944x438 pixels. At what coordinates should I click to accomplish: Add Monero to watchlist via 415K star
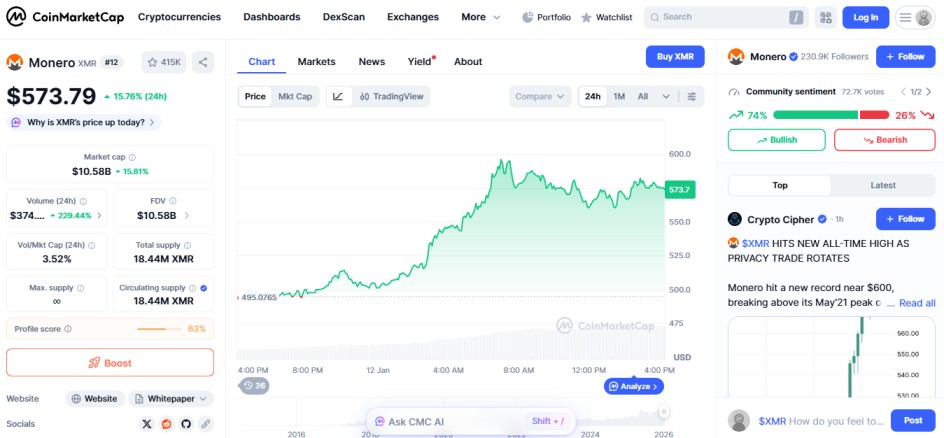tap(164, 62)
